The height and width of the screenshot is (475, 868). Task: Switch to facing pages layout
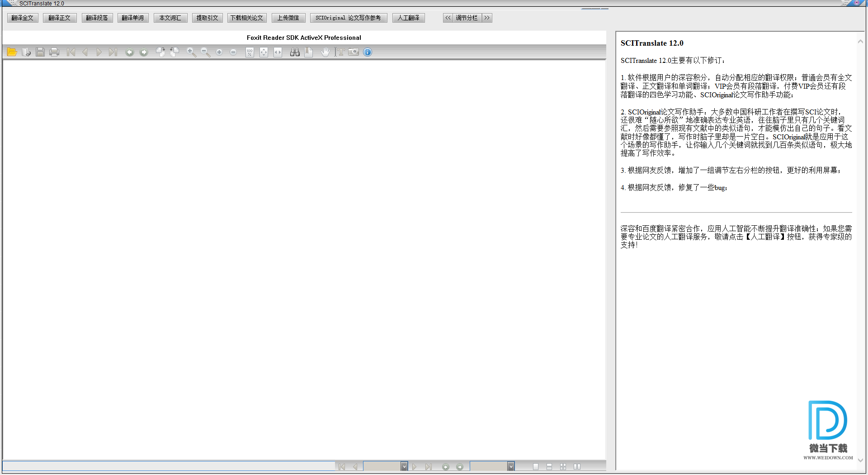[x=577, y=467]
